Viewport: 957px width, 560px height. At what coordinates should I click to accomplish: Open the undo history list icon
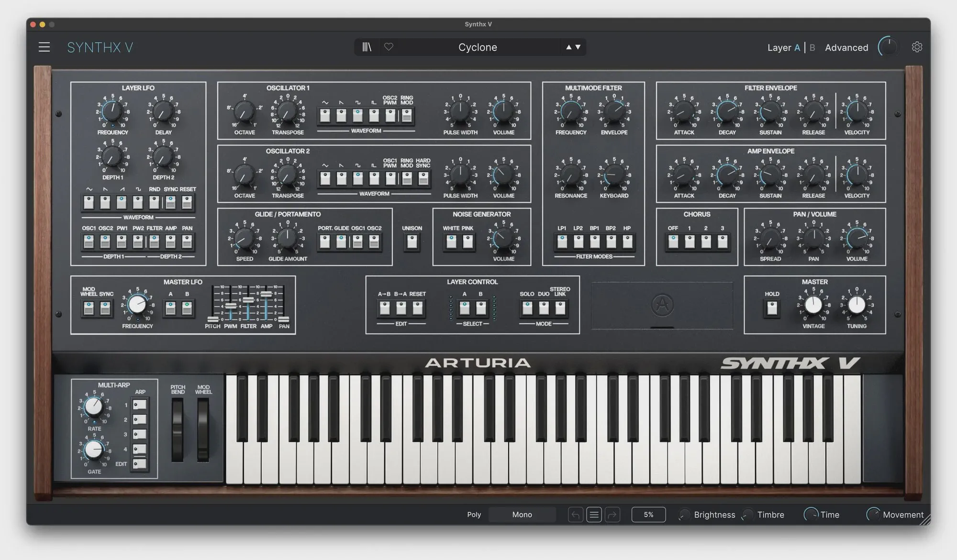pyautogui.click(x=594, y=515)
